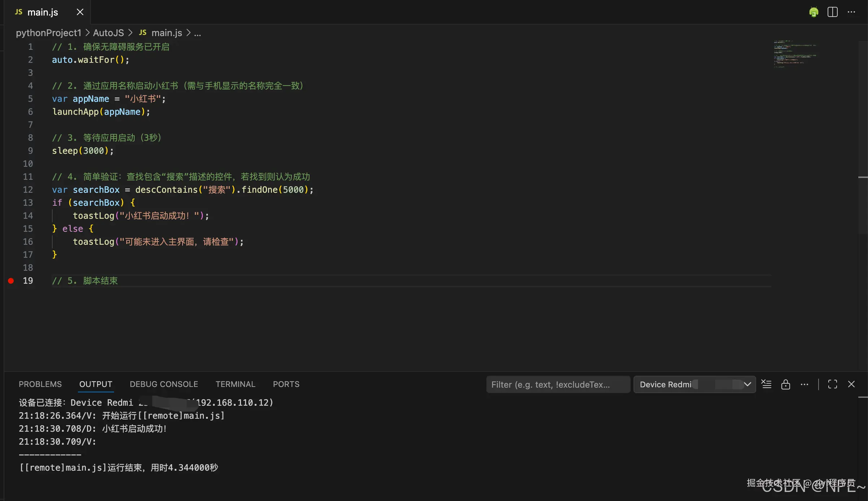Click pythonProject1 in the breadcrumb

pyautogui.click(x=49, y=33)
